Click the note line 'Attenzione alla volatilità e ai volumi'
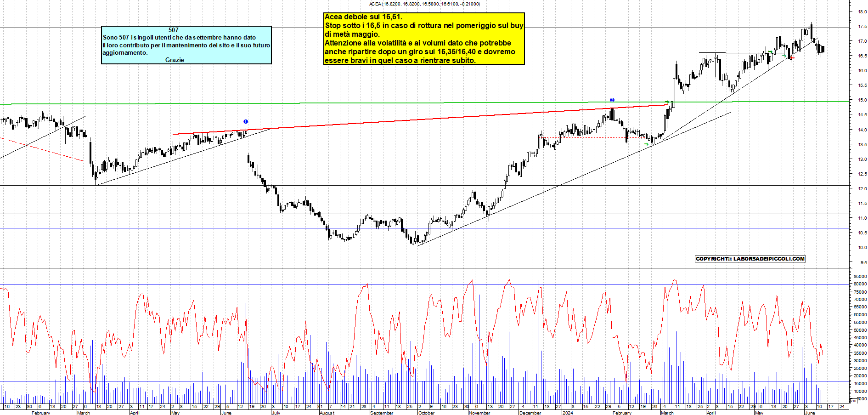Image resolution: width=868 pixels, height=415 pixels. (418, 43)
